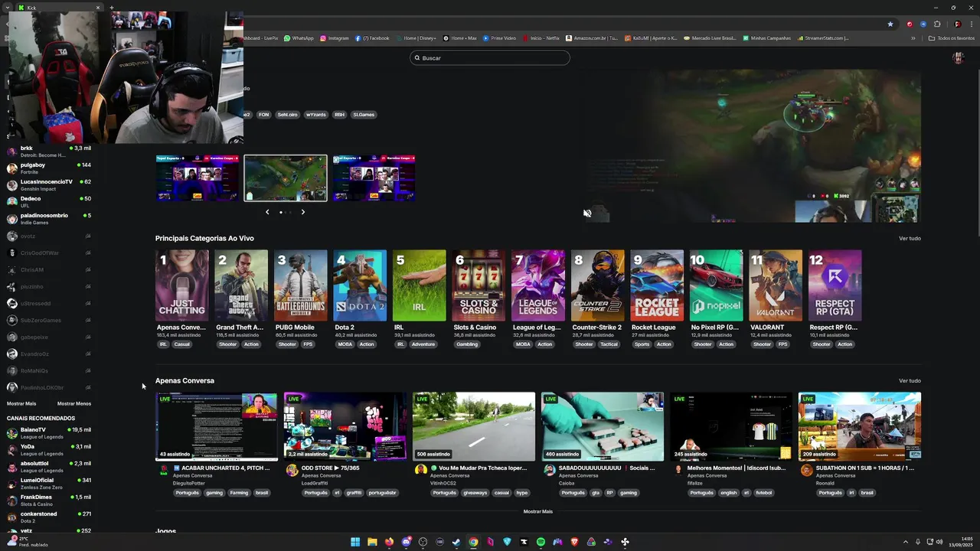Screen dimensions: 980x551
Task: Open the Rocket League category card
Action: click(x=657, y=285)
